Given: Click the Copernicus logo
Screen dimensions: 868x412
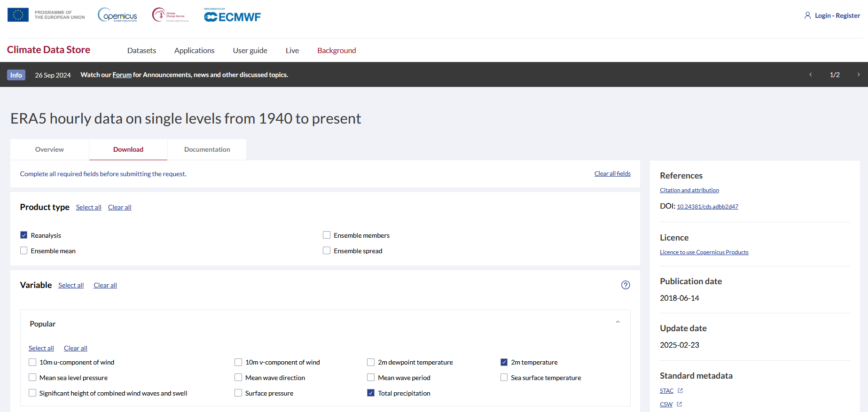Looking at the screenshot, I should [x=117, y=15].
